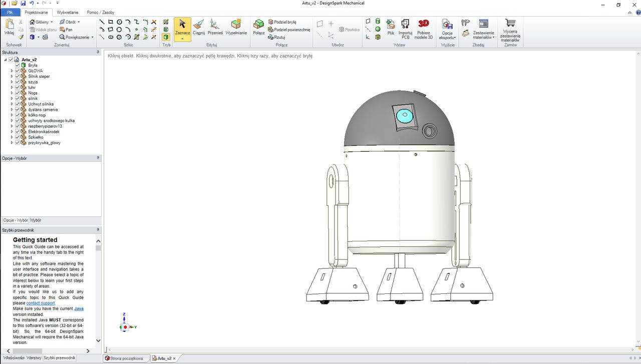Select the circle sketch tool
641x364 pixels.
click(119, 22)
